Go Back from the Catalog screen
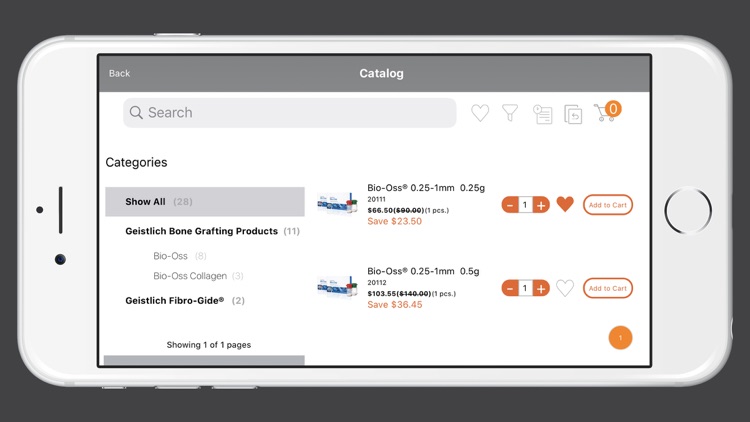Image resolution: width=750 pixels, height=422 pixels. 119,73
